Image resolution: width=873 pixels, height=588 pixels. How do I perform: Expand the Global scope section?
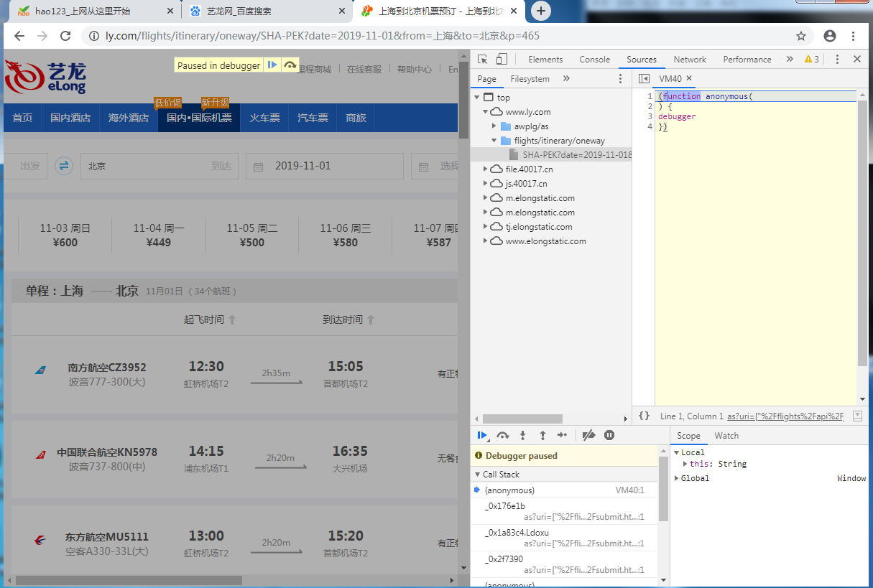(676, 478)
